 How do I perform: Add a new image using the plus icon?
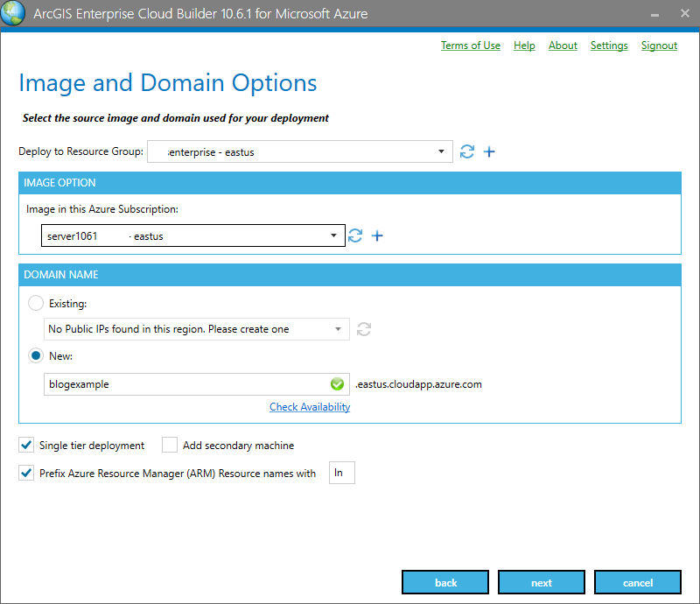coord(377,235)
